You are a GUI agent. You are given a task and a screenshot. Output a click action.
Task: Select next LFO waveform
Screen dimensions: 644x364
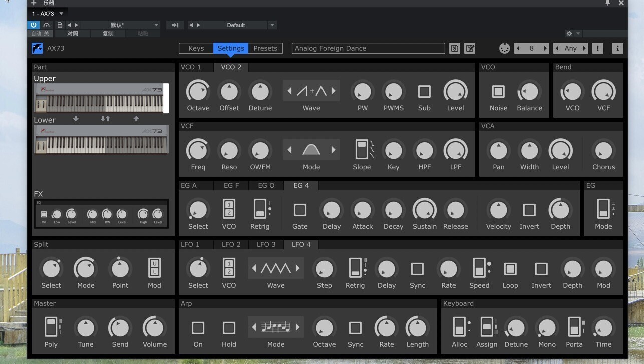[x=298, y=269]
